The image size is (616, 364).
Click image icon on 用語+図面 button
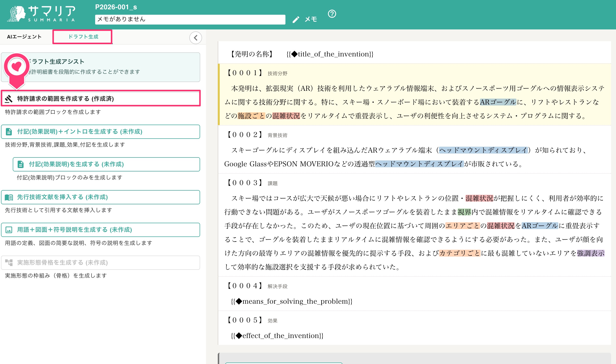[9, 230]
